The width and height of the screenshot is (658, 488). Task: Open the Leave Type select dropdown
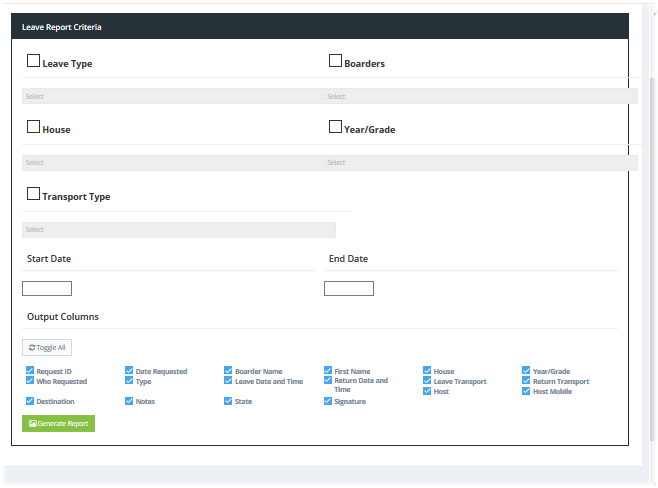point(173,96)
